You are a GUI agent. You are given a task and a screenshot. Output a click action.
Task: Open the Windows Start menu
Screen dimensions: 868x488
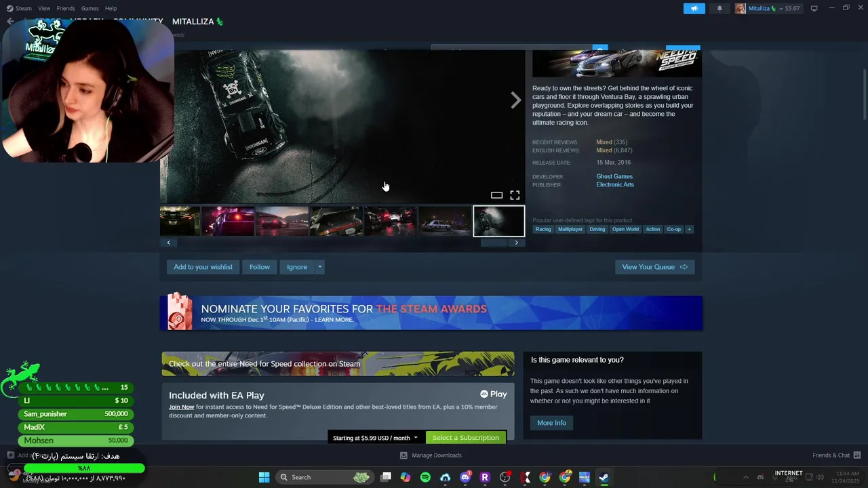coord(264,477)
